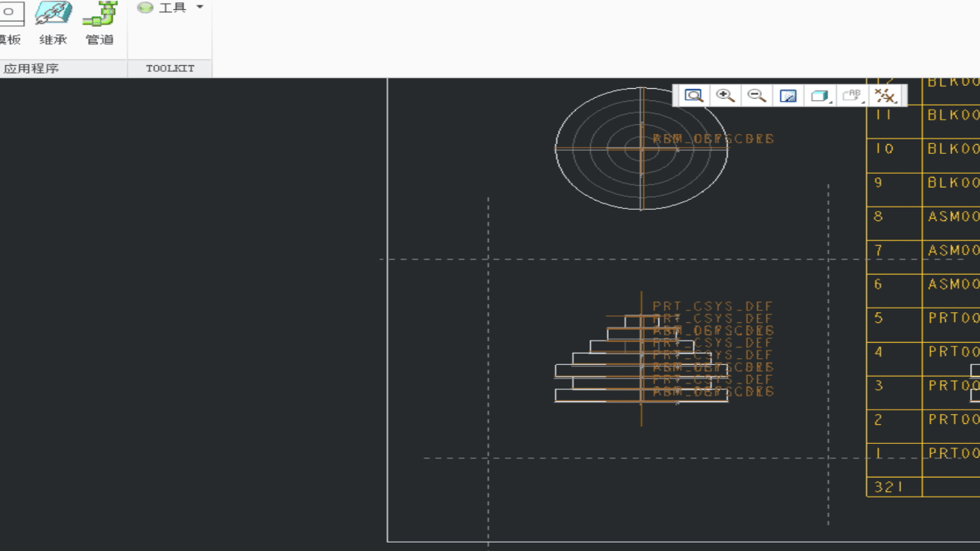
Task: Click the TOOLKIT group label
Action: coord(170,68)
